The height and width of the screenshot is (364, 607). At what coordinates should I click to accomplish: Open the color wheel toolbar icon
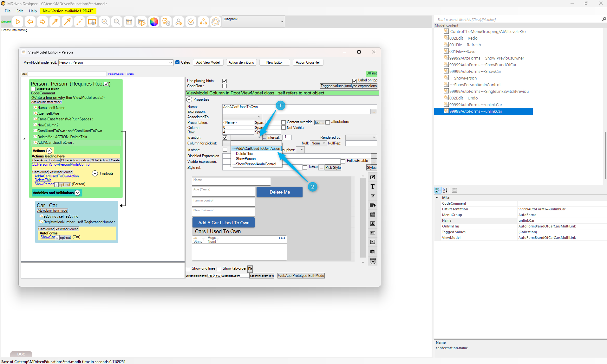coord(154,22)
